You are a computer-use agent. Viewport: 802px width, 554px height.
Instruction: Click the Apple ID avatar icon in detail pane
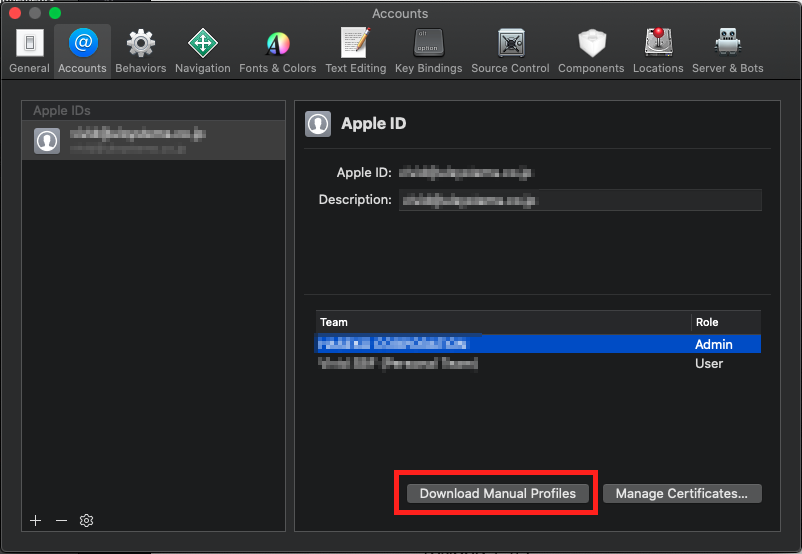[x=318, y=124]
